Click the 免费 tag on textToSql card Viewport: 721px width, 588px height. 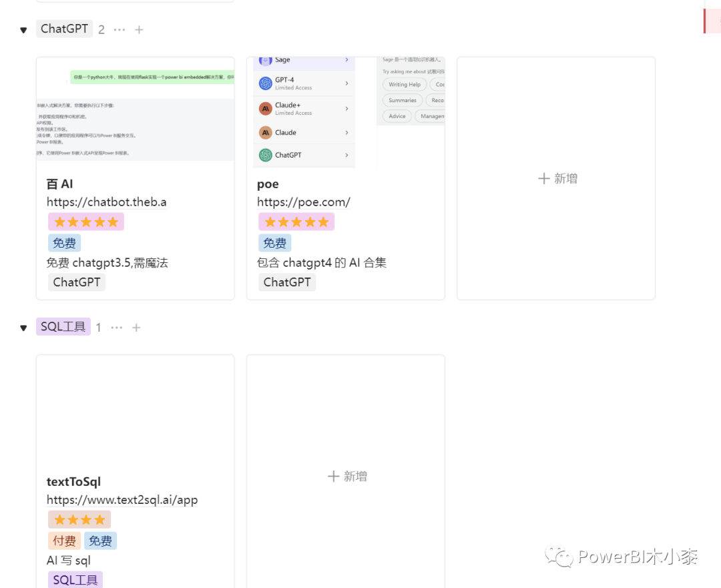(100, 541)
